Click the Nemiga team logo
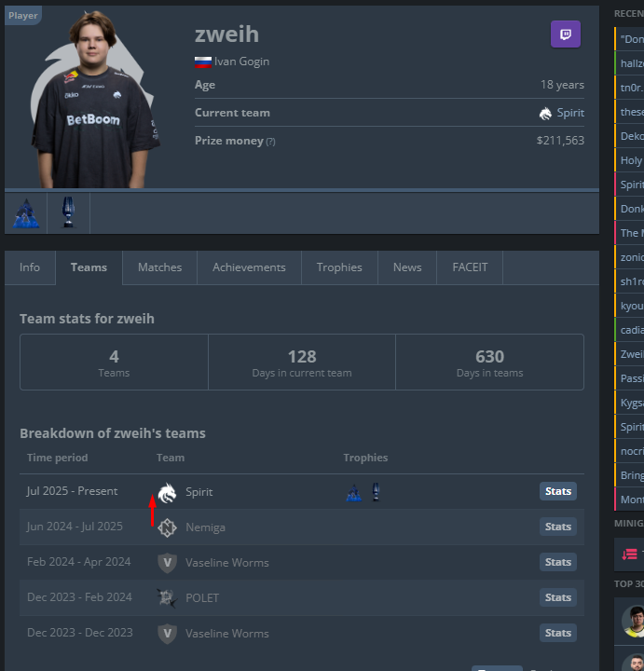The image size is (644, 671). click(x=167, y=527)
